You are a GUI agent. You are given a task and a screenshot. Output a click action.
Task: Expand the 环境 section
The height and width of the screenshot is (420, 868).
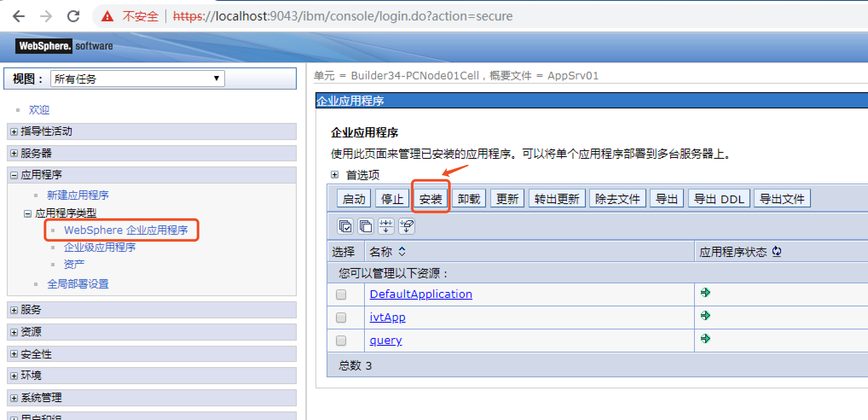click(14, 376)
